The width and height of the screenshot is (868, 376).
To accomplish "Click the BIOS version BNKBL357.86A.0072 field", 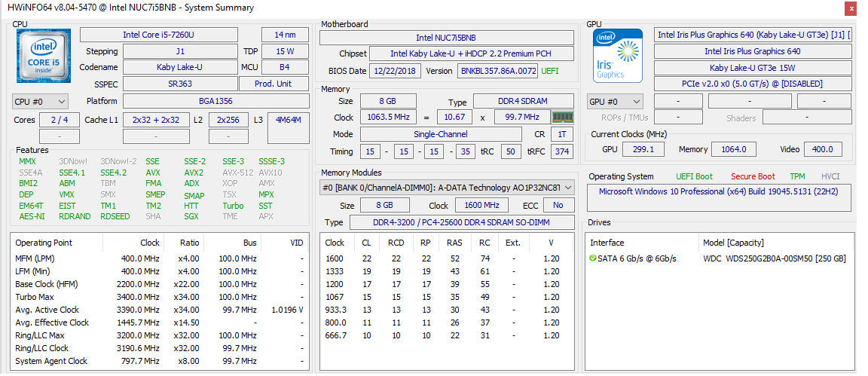I will [x=497, y=71].
